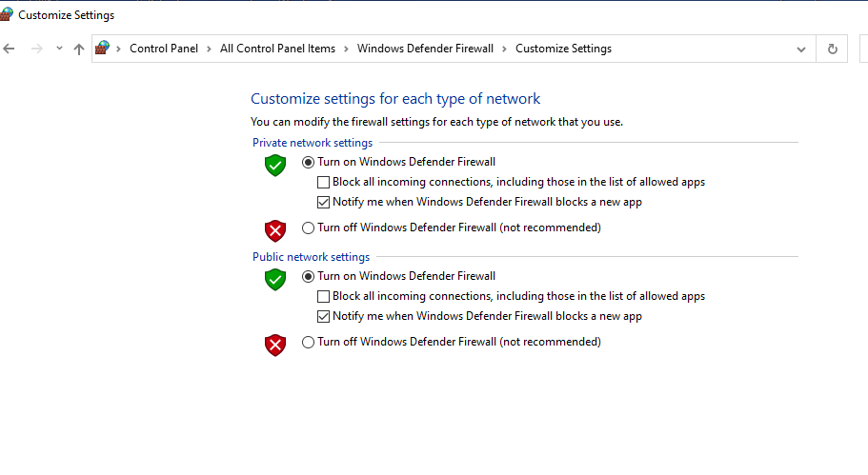This screenshot has width=868, height=475.
Task: Click green shield icon under Public network
Action: click(275, 279)
